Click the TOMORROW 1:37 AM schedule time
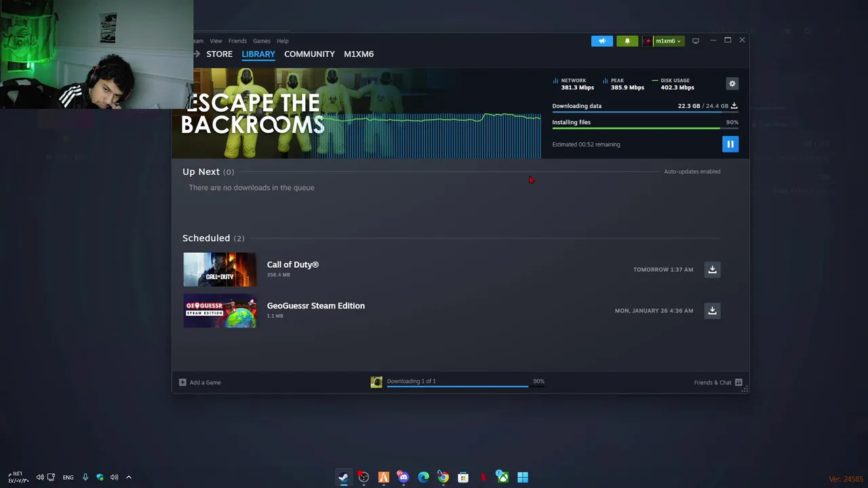This screenshot has height=488, width=868. (663, 270)
